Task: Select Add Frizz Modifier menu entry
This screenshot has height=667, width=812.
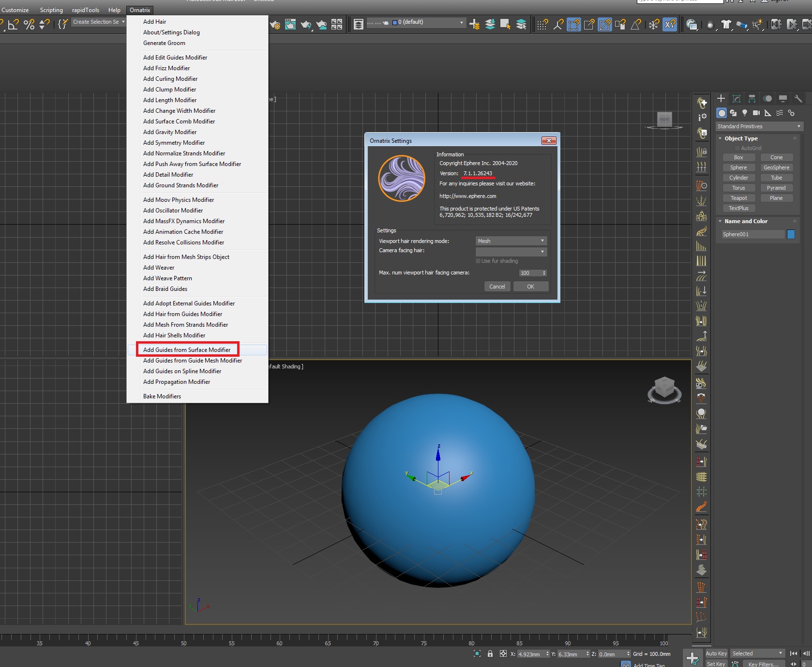Action: coord(166,68)
